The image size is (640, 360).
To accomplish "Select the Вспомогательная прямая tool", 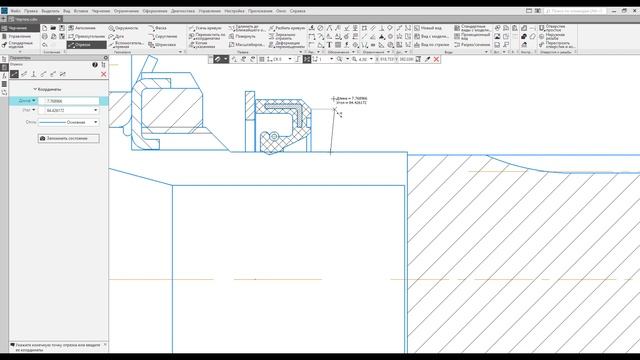I will click(126, 44).
